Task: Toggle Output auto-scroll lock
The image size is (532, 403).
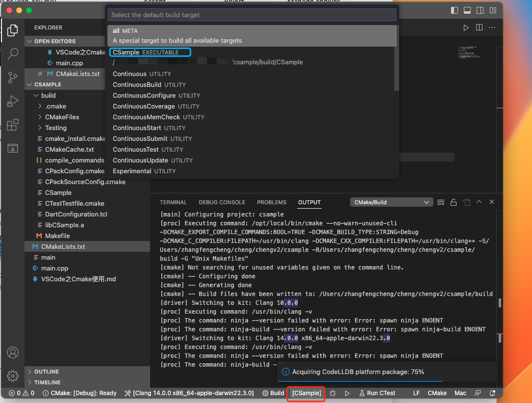Action: tap(453, 202)
